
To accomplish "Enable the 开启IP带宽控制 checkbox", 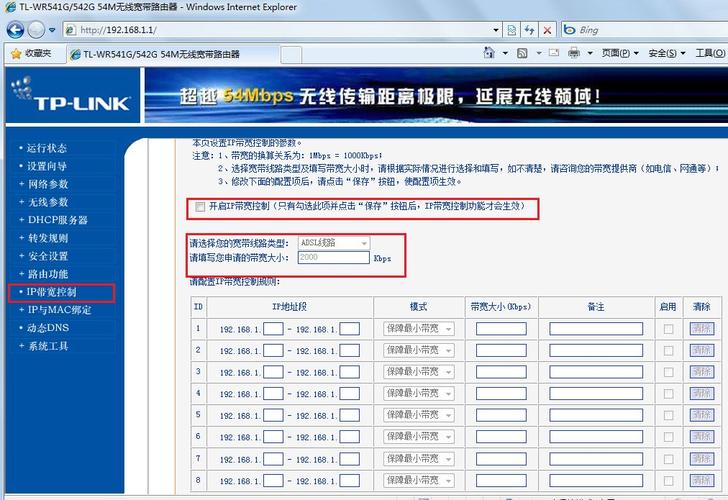I will pos(200,207).
